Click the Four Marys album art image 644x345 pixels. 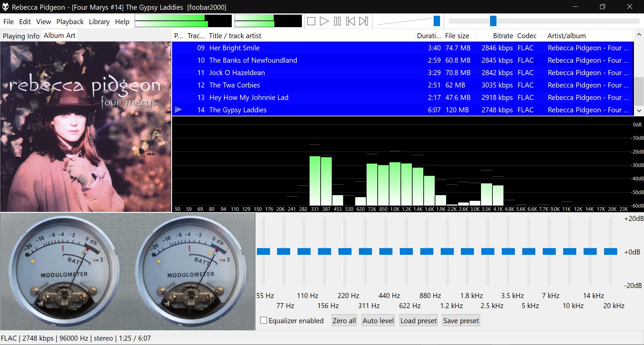point(86,127)
